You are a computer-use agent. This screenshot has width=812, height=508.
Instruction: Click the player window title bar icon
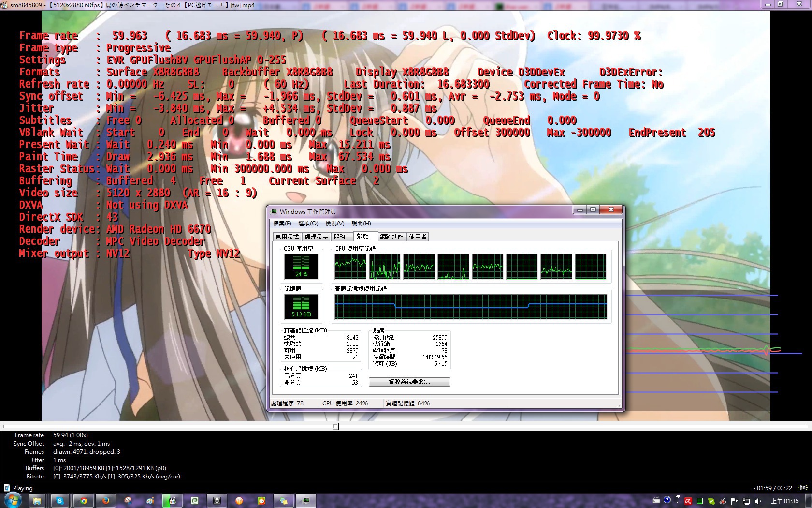tap(4, 5)
